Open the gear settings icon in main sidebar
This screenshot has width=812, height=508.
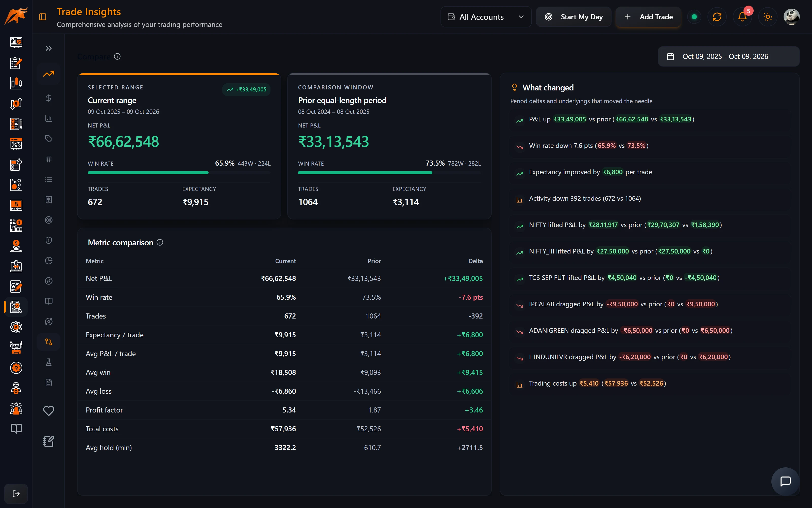(16, 368)
